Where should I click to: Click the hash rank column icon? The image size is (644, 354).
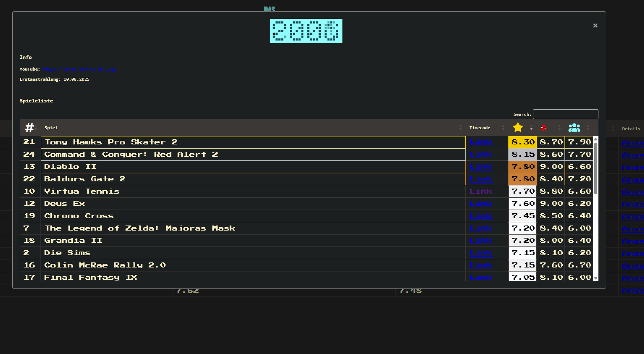pos(29,128)
